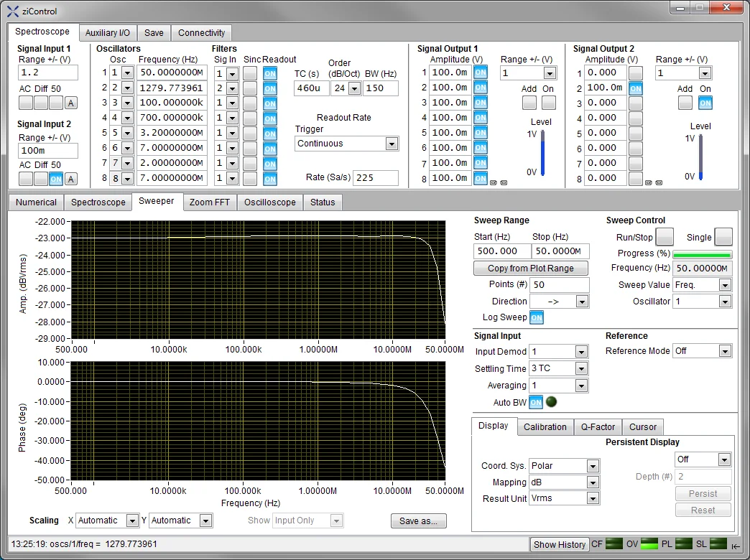Open the Q-Factor tab
Image resolution: width=750 pixels, height=560 pixels.
coord(598,426)
